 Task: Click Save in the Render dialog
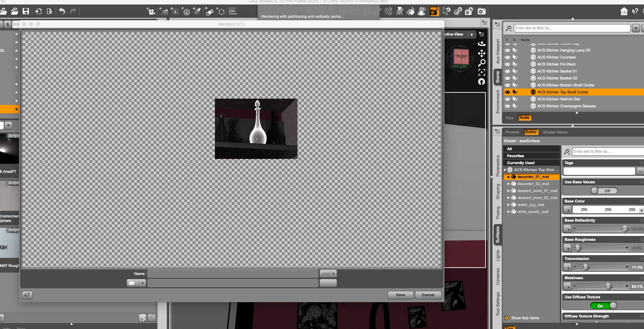tap(401, 295)
